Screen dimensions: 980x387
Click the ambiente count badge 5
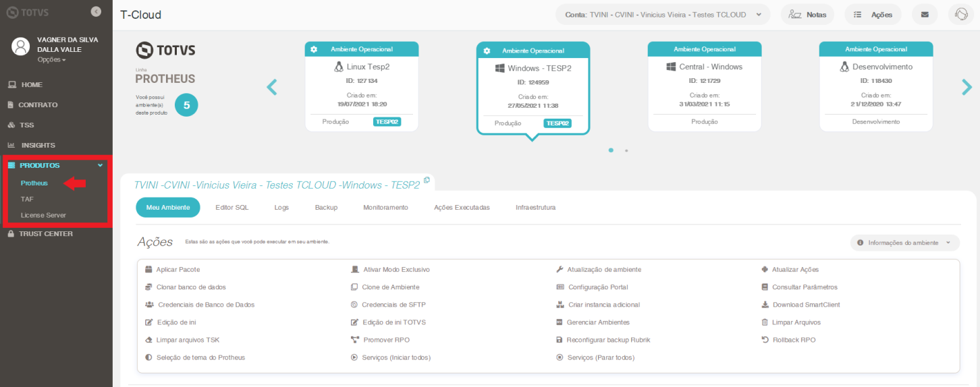[x=187, y=105]
